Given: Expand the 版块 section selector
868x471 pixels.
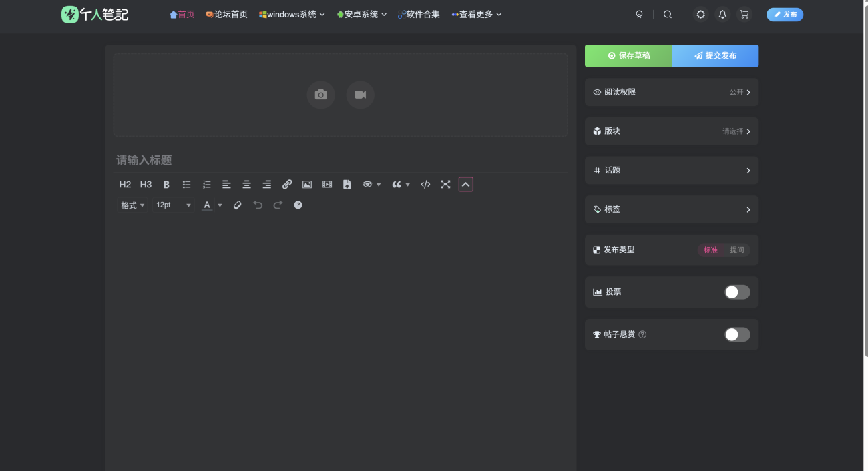Looking at the screenshot, I should point(671,131).
